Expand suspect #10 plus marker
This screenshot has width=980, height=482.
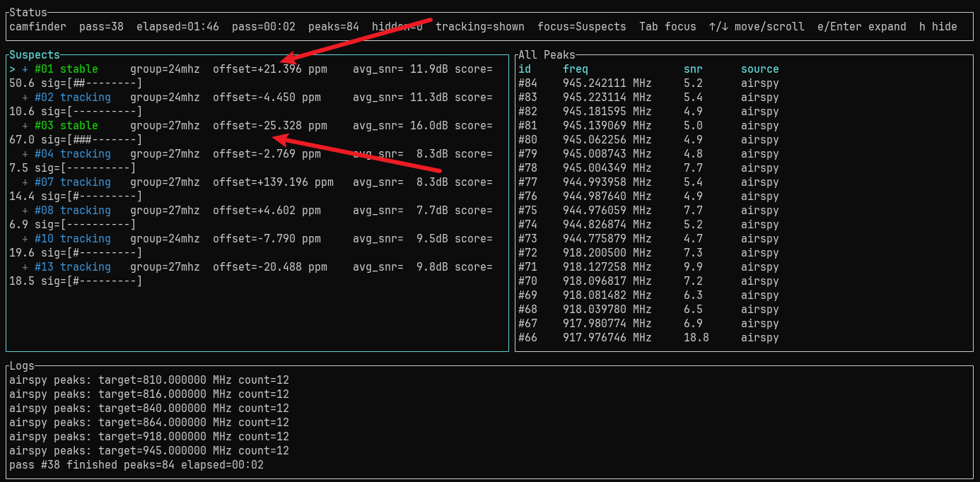click(x=25, y=239)
